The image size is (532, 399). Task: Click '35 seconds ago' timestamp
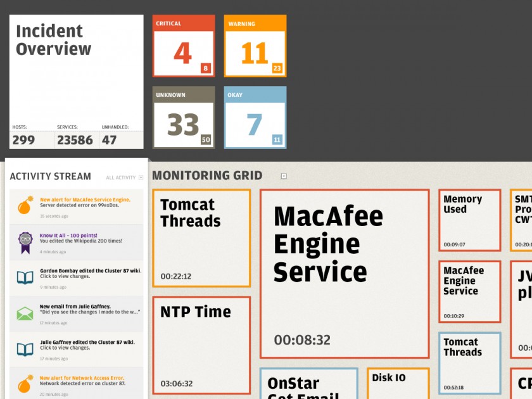[x=54, y=216]
